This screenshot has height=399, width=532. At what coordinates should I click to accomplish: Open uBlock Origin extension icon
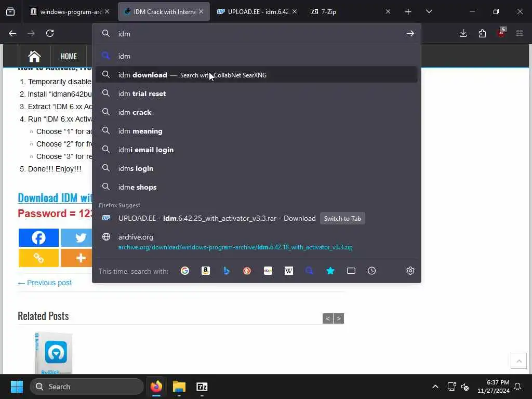coord(501,33)
